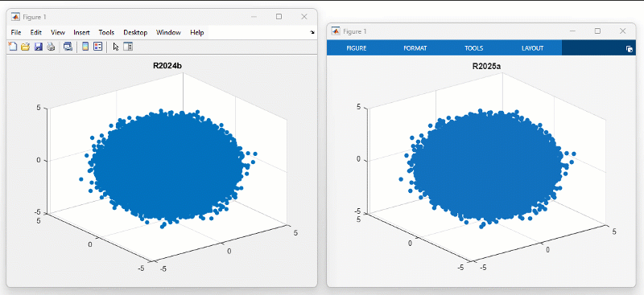644x295 pixels.
Task: Switch to the FIGURE tab
Action: click(x=357, y=48)
